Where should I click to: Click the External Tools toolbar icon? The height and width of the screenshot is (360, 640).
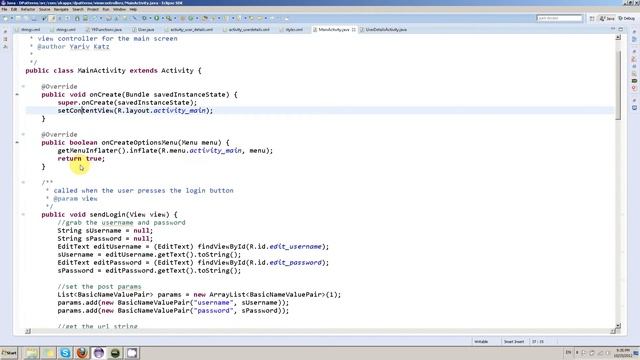click(x=169, y=18)
